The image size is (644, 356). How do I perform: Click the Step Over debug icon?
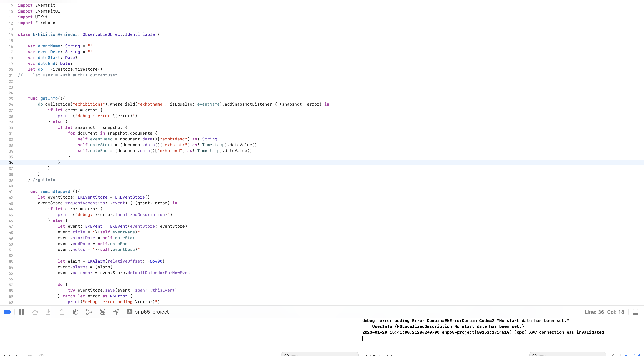click(x=35, y=312)
